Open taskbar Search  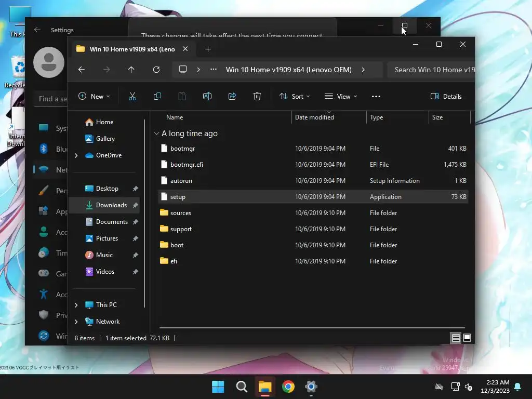242,387
